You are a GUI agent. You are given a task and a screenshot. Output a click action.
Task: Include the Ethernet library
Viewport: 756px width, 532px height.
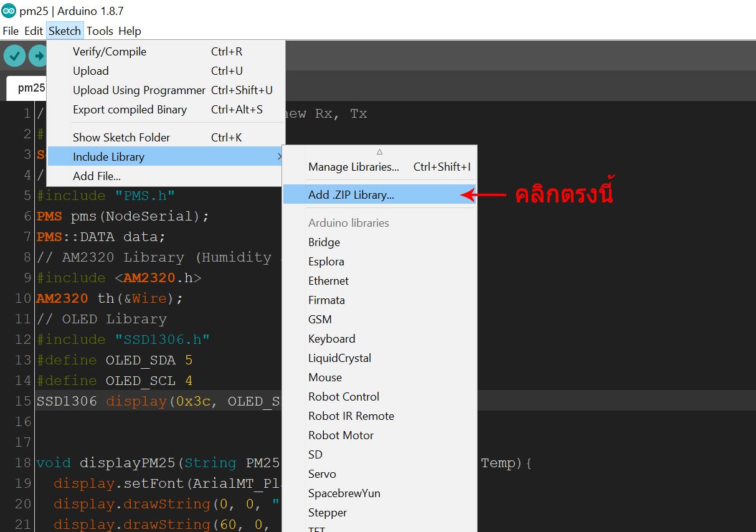tap(380, 281)
